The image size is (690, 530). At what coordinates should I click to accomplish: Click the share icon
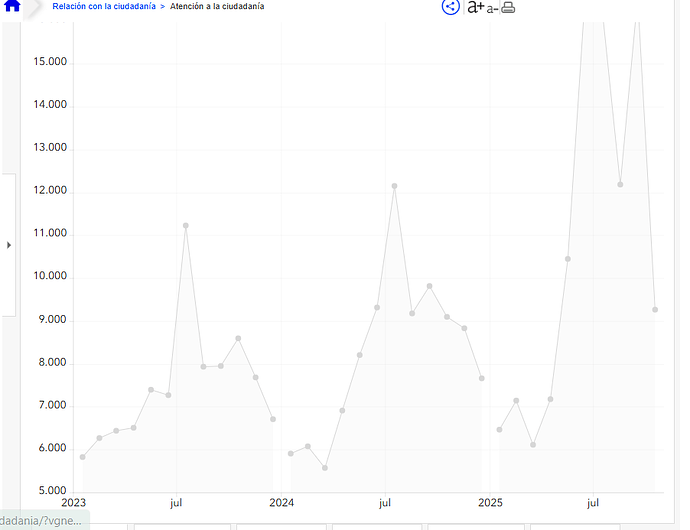coord(450,7)
